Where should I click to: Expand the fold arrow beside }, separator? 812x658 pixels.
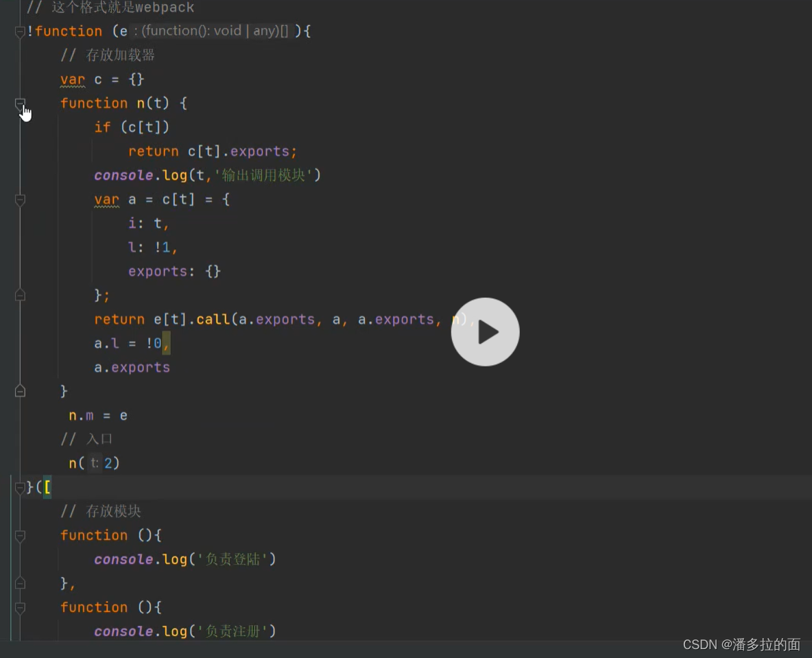(x=19, y=583)
